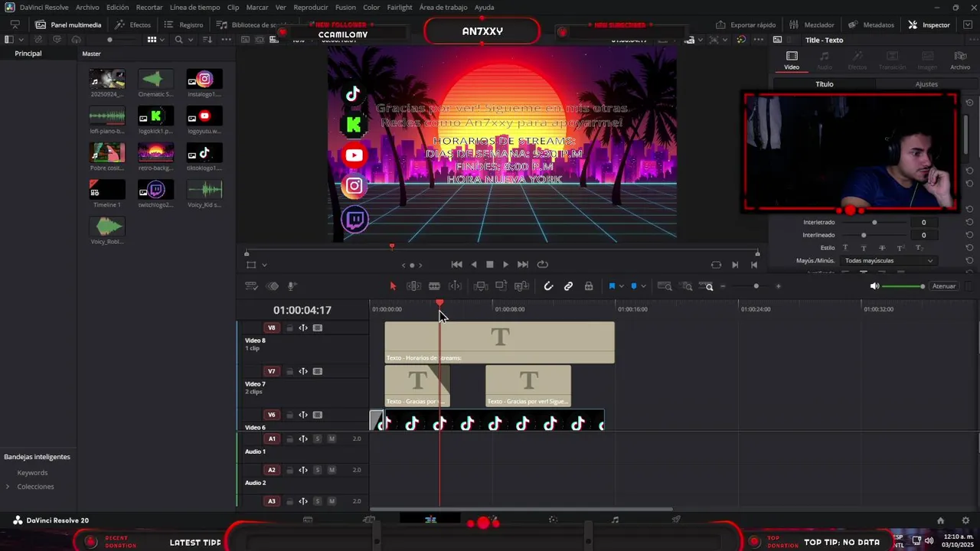This screenshot has height=551, width=980.
Task: Add a blue marker at playhead
Action: tap(634, 286)
